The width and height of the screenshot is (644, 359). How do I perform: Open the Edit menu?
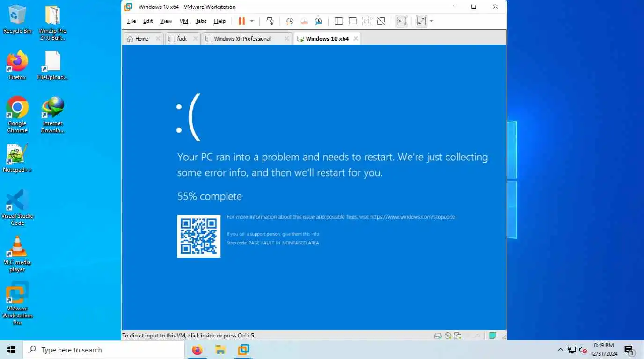tap(148, 21)
